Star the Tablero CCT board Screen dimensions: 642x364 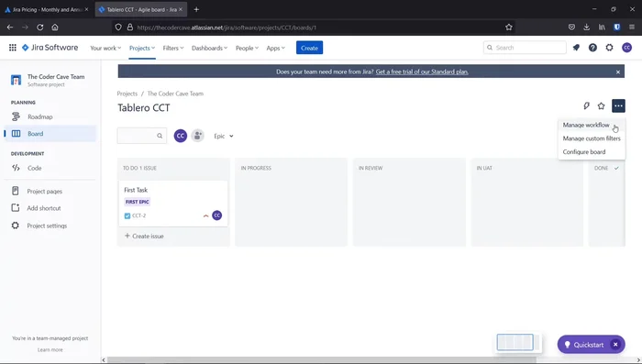601,106
